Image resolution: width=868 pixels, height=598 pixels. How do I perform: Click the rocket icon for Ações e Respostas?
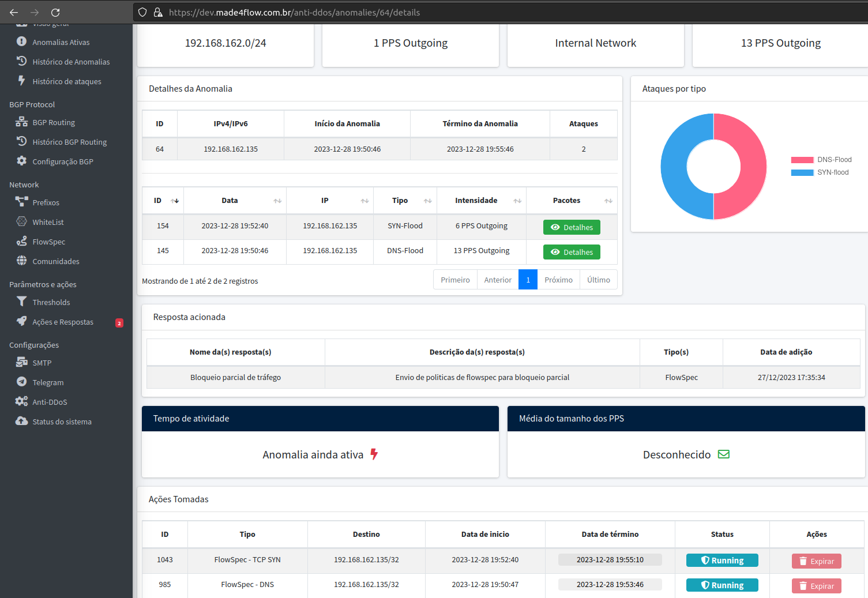click(x=21, y=321)
